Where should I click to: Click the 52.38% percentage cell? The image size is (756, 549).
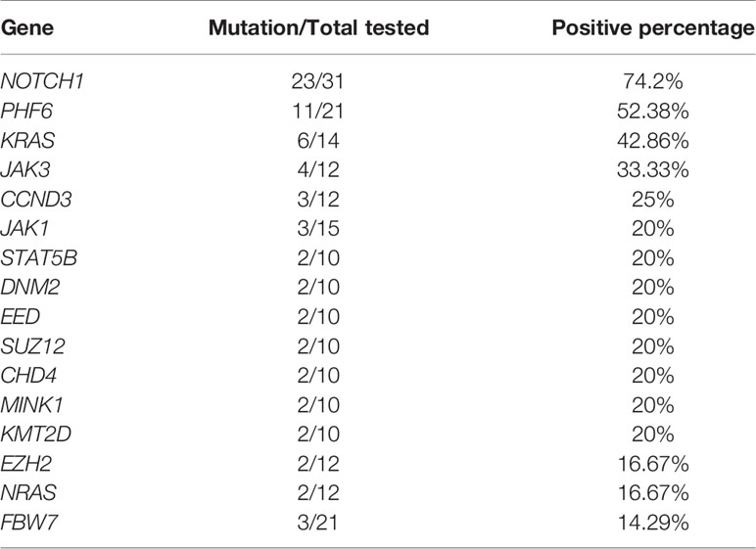coord(653,111)
